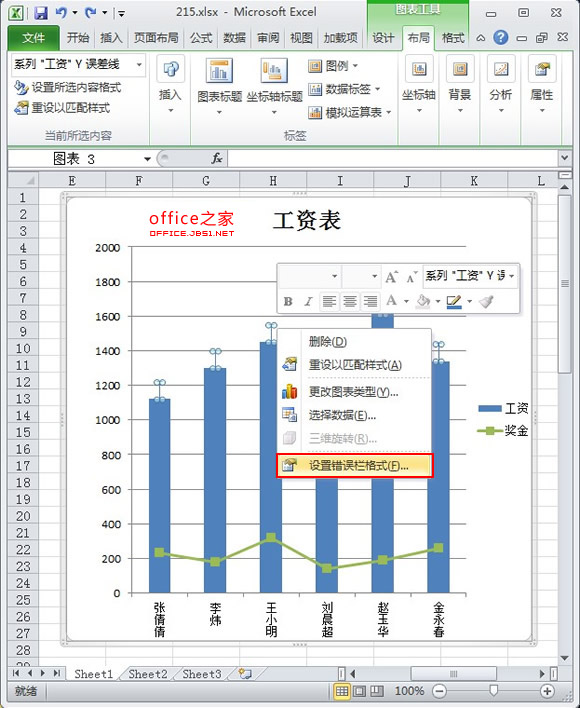
Task: Click the 分析 analysis icon
Action: (501, 69)
